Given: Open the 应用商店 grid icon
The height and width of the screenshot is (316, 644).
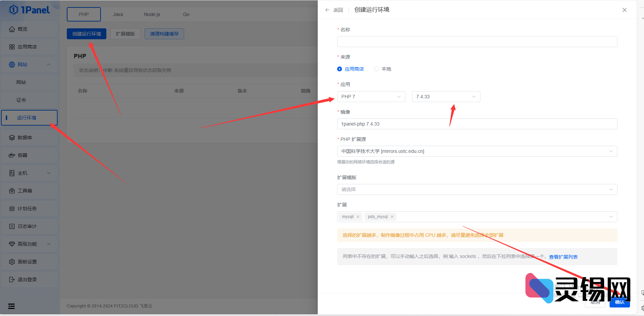Looking at the screenshot, I should pyautogui.click(x=12, y=47).
